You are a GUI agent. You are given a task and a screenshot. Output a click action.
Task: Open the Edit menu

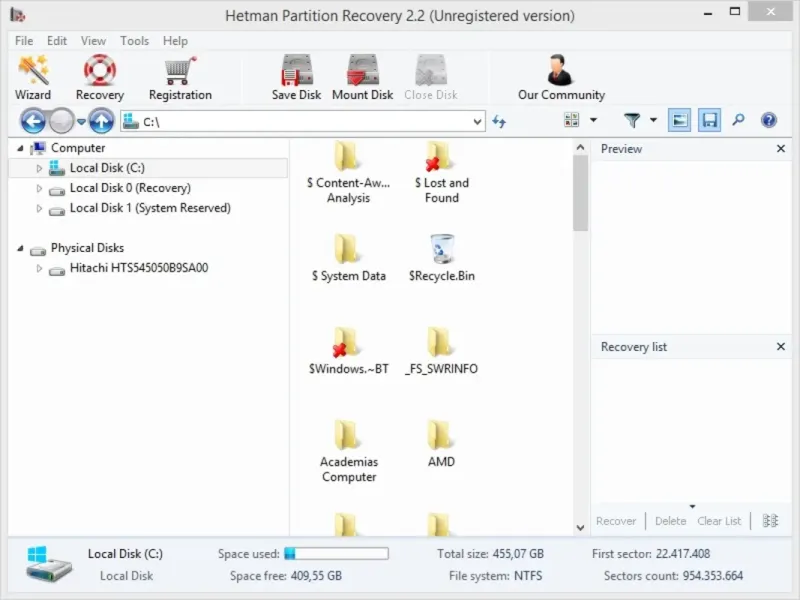[x=57, y=41]
